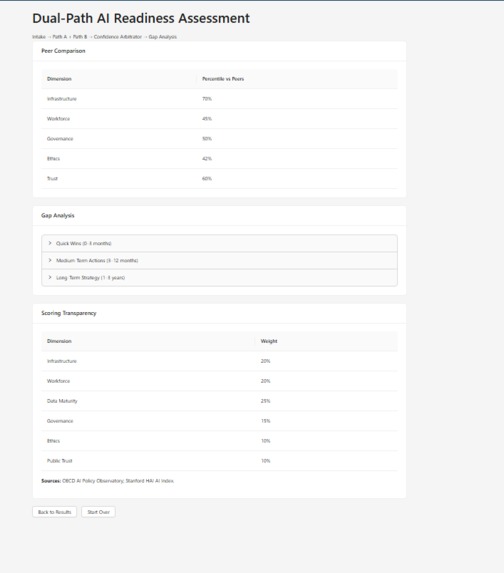
Task: Click the Back to Results button
Action: (54, 512)
